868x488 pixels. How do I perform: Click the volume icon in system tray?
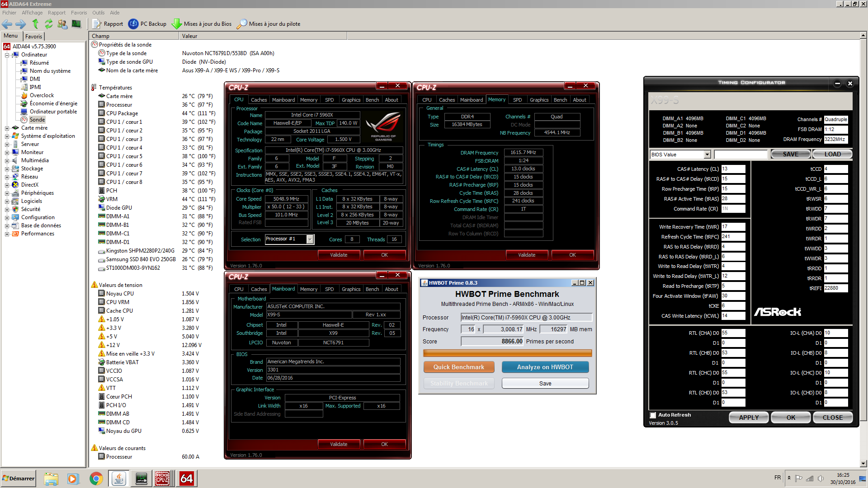click(821, 479)
